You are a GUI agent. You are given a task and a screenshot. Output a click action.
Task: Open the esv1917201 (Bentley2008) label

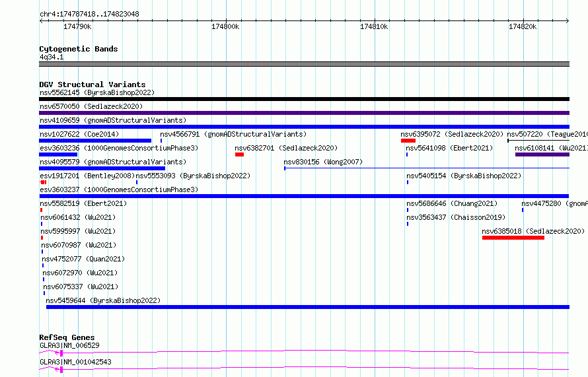(x=87, y=176)
